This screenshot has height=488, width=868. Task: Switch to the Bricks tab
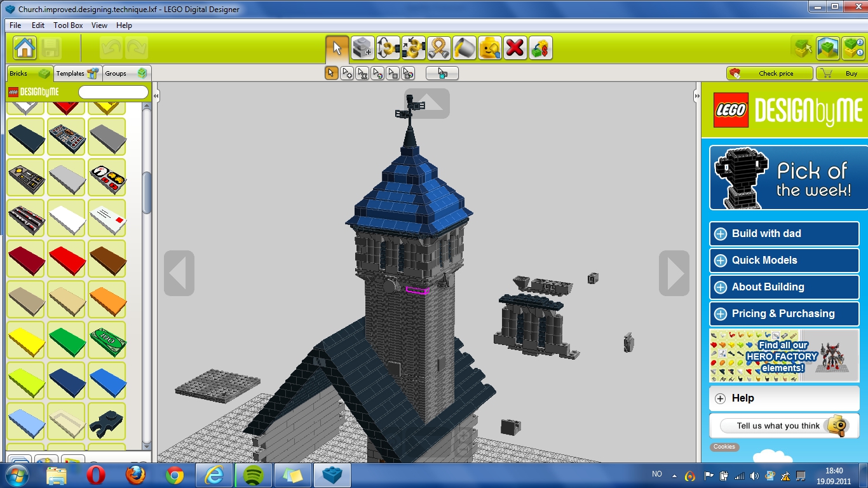29,73
